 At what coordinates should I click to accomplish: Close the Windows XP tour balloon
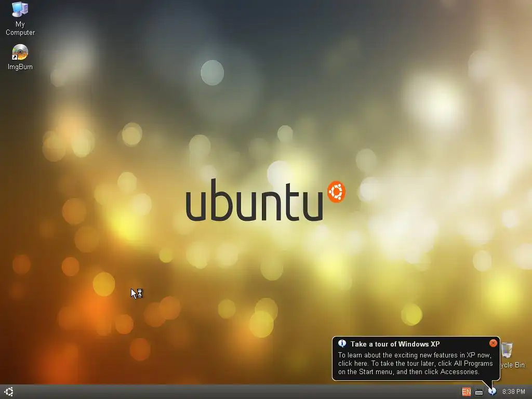(493, 343)
